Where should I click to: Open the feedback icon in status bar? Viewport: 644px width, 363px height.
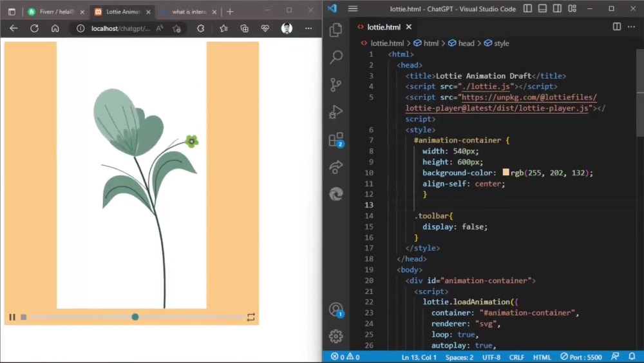(x=615, y=357)
